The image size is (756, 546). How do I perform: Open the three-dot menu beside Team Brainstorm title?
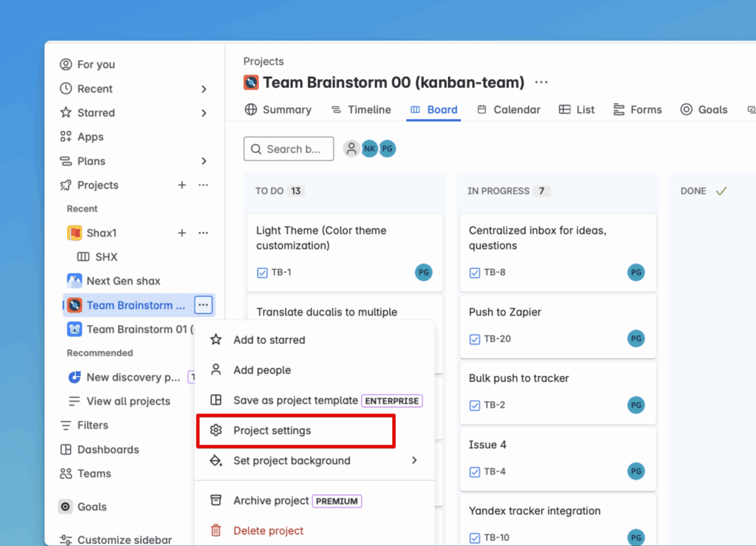541,83
